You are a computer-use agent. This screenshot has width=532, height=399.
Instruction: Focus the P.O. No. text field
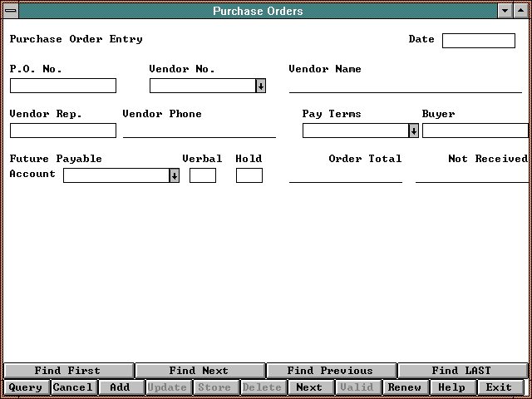click(x=63, y=86)
